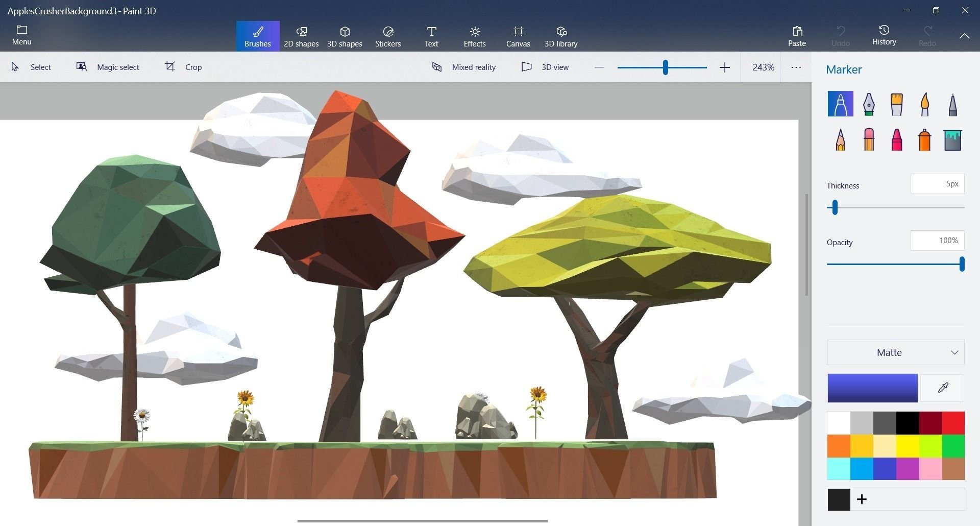This screenshot has height=526, width=980.
Task: Select the Pencil brush
Action: (x=840, y=139)
